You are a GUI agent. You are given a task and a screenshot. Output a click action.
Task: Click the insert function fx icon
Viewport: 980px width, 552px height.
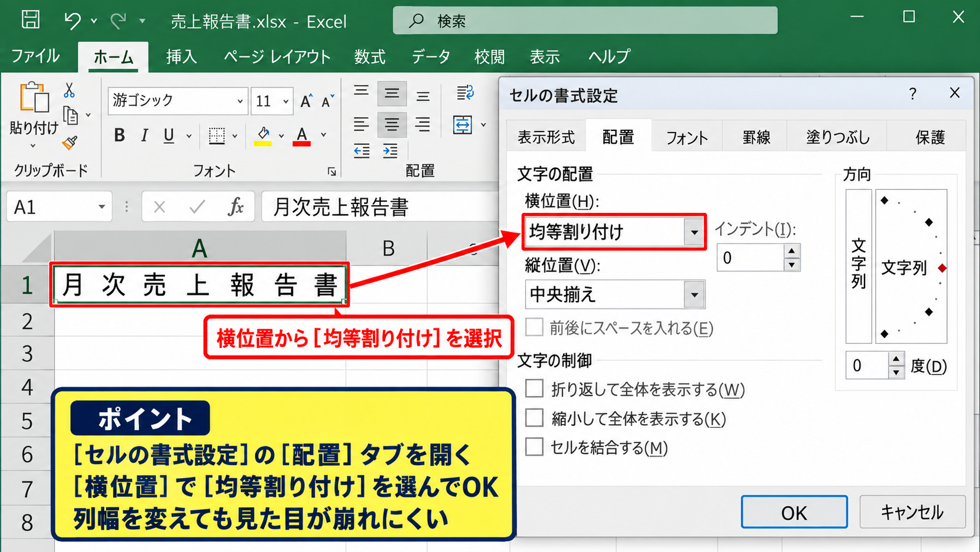coord(236,206)
